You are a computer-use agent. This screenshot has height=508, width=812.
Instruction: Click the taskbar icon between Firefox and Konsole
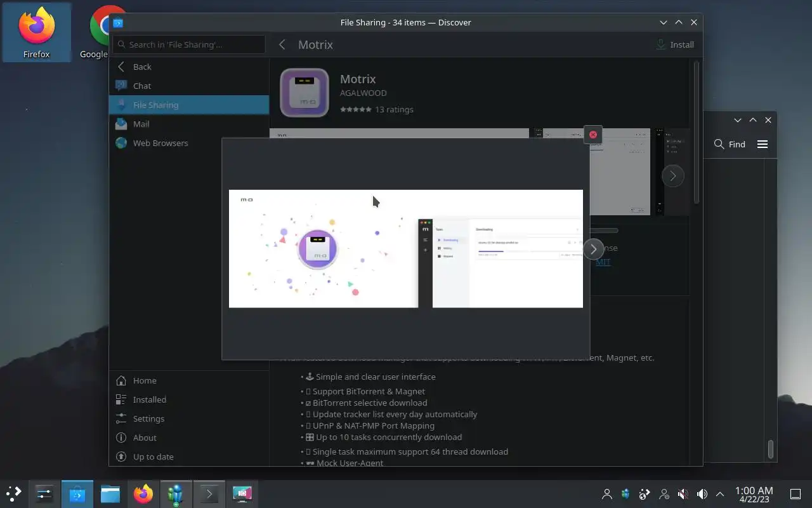click(176, 493)
